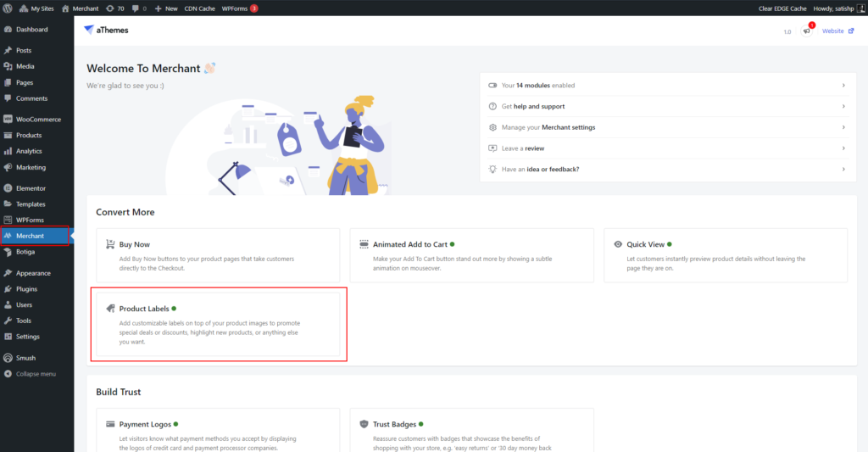Click the Comments icon in sidebar
This screenshot has height=452, width=868.
[x=8, y=98]
